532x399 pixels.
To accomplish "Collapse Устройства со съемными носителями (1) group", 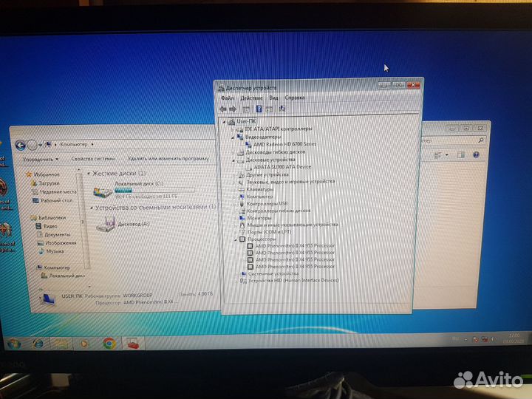I will (x=92, y=208).
